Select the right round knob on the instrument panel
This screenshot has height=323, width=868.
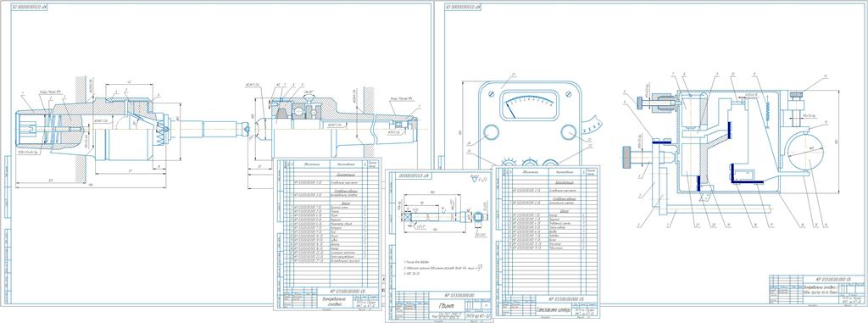(568, 132)
